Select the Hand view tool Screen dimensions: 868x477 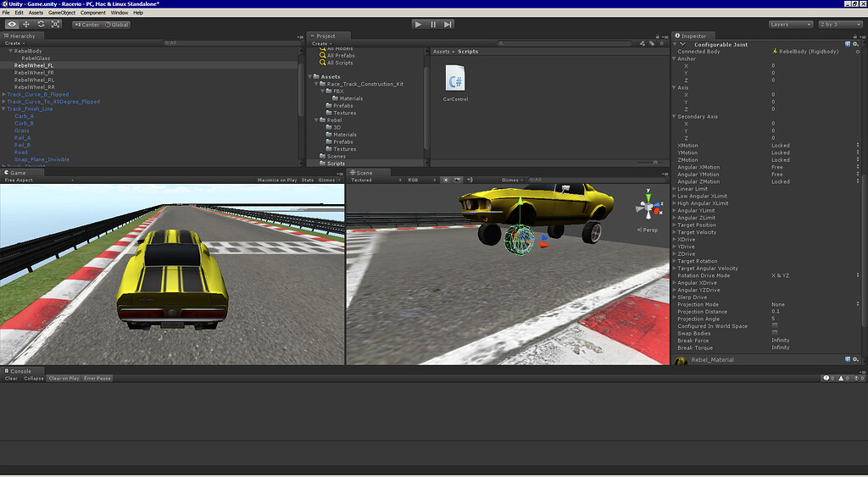click(12, 25)
